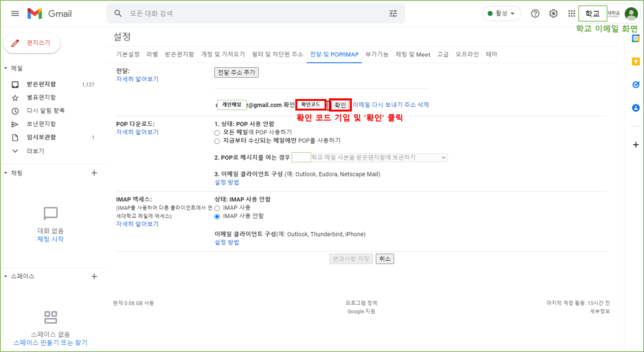Open the Google apps grid icon
The width and height of the screenshot is (644, 352).
[571, 14]
